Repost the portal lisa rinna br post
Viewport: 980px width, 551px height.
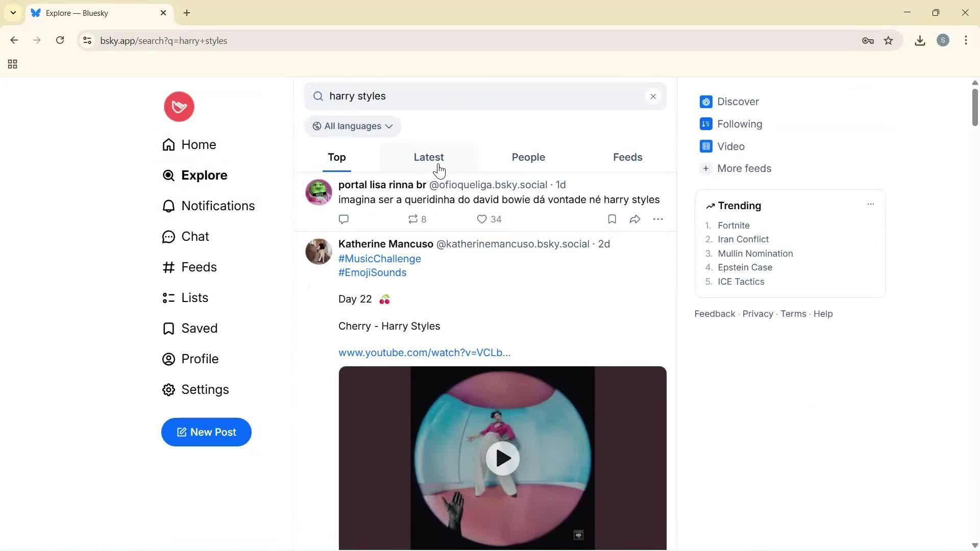point(413,219)
